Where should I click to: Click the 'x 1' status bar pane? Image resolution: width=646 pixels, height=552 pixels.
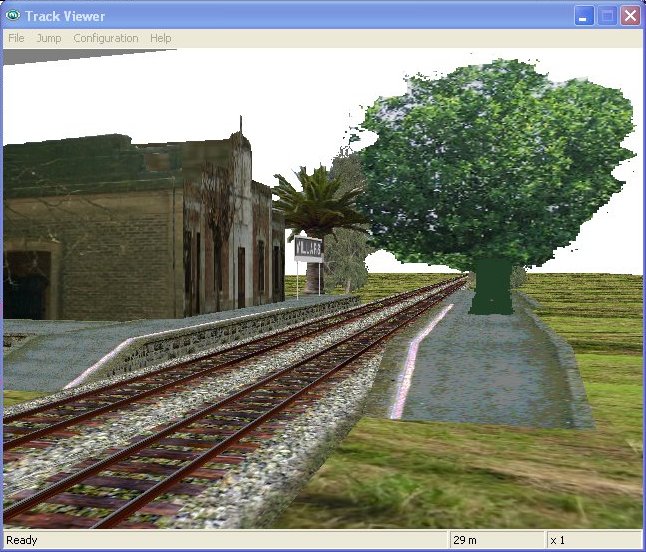[590, 540]
